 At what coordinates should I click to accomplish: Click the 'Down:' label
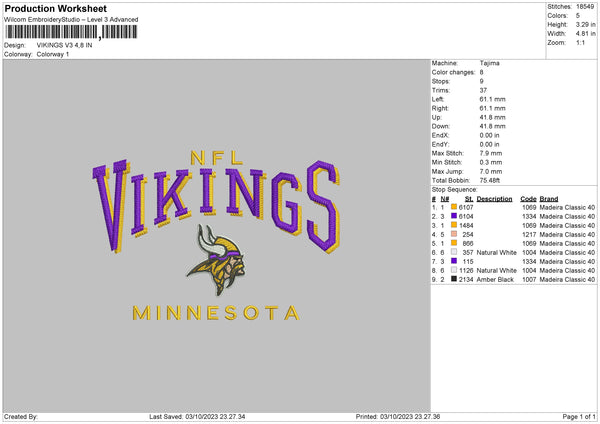coord(441,126)
